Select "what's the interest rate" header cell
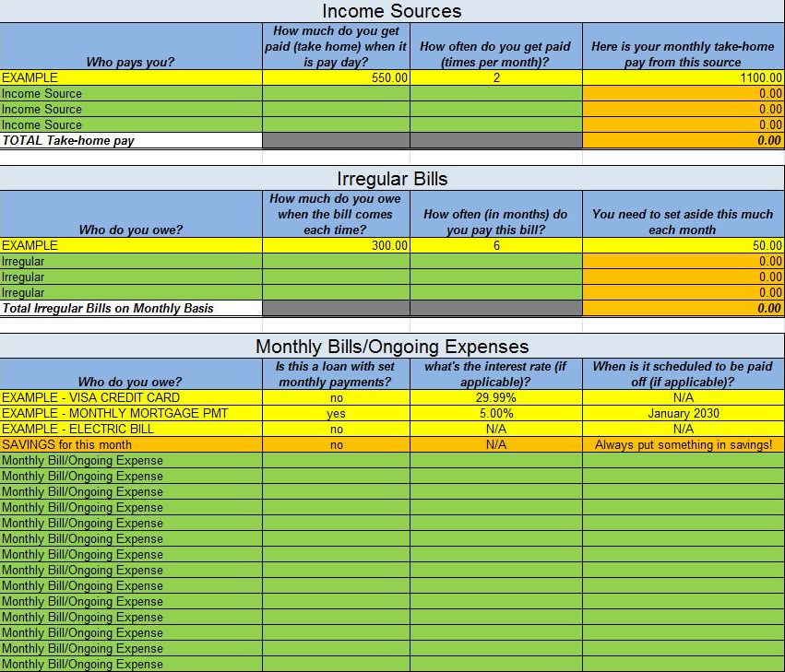The height and width of the screenshot is (672, 785). click(496, 373)
